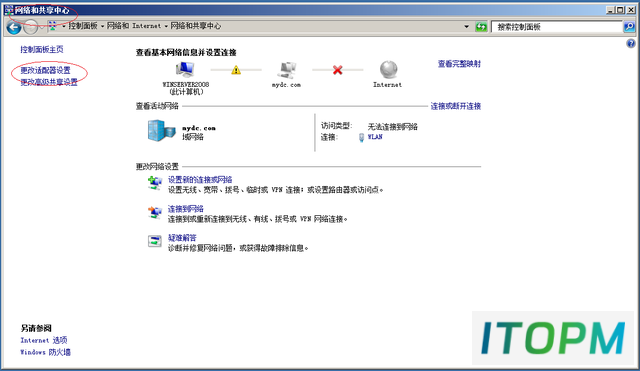Select 网络和 Internet breadcrumb item
The height and width of the screenshot is (371, 640).
coord(134,26)
